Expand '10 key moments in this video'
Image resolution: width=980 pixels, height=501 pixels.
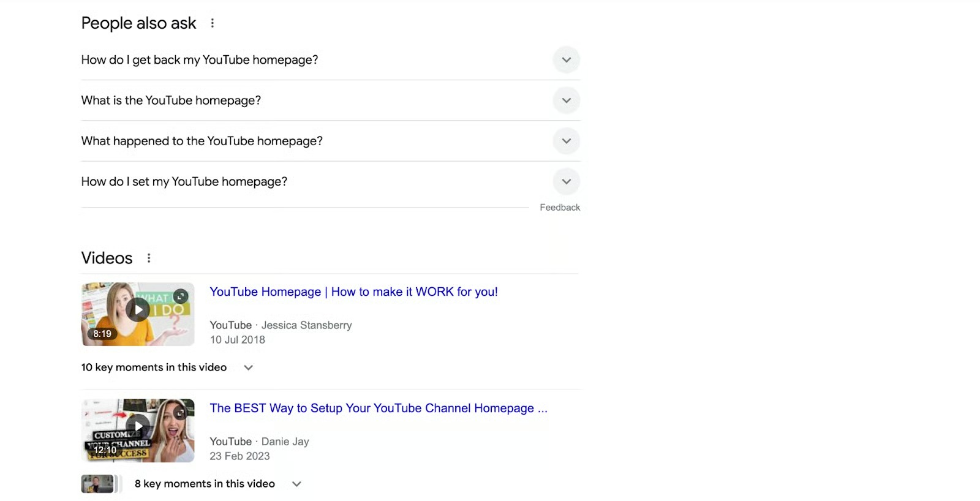248,367
